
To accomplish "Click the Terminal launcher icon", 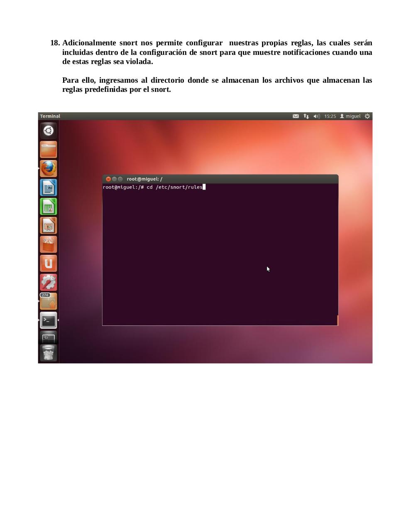I will tap(48, 320).
